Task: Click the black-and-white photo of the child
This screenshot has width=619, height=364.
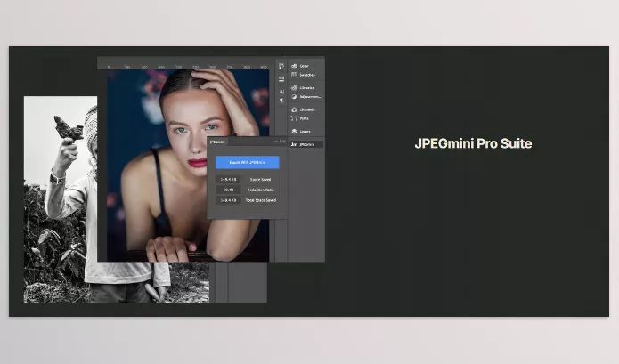Action: 61,199
